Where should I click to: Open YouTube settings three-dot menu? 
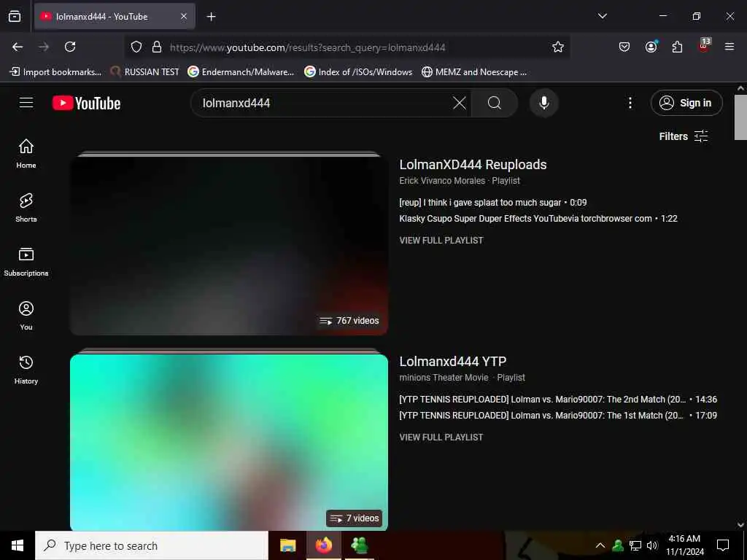coord(630,103)
